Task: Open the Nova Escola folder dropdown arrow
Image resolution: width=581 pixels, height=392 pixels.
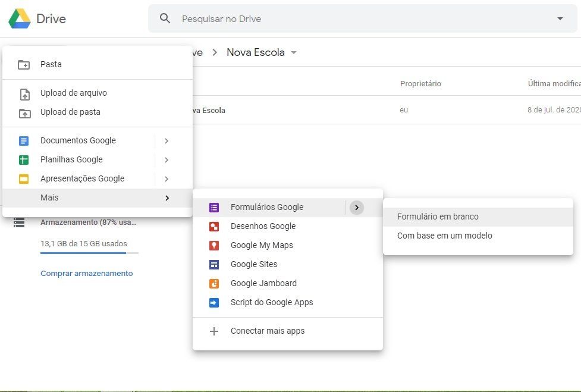Action: (294, 52)
